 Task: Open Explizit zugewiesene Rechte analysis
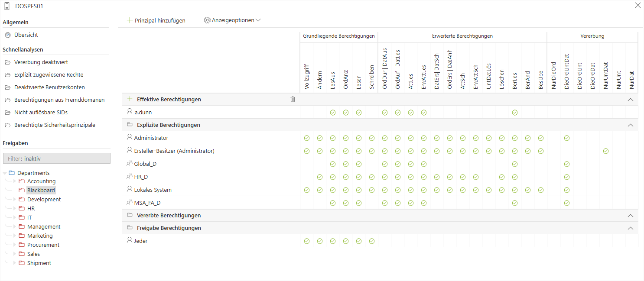[49, 75]
